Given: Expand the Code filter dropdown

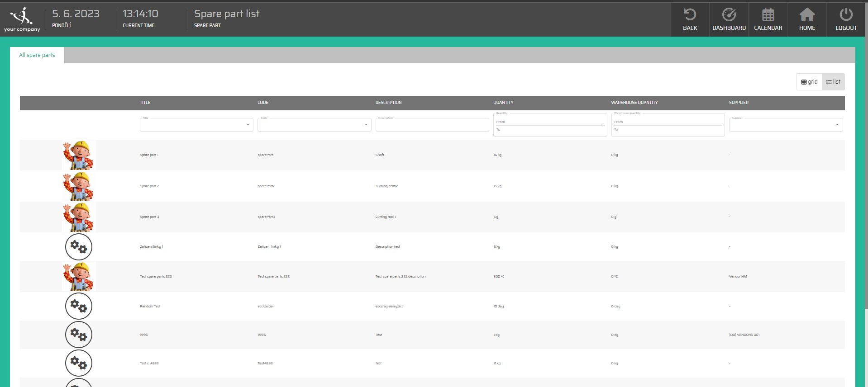Looking at the screenshot, I should 366,125.
